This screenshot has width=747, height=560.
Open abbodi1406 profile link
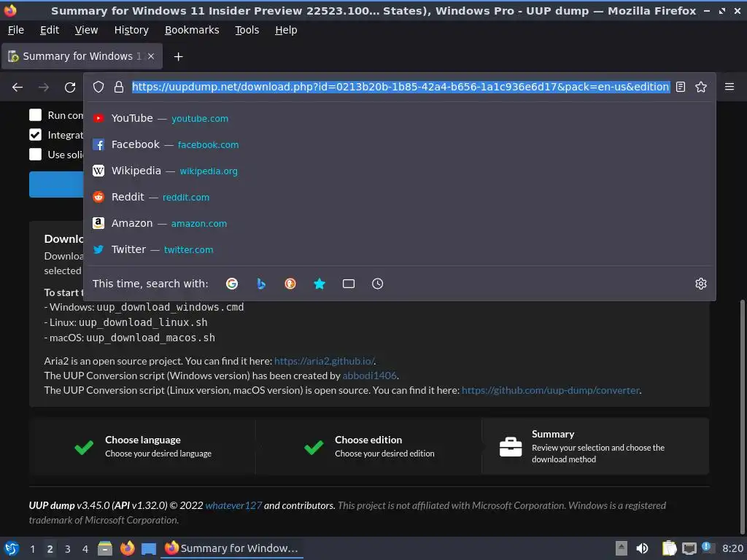(x=369, y=376)
